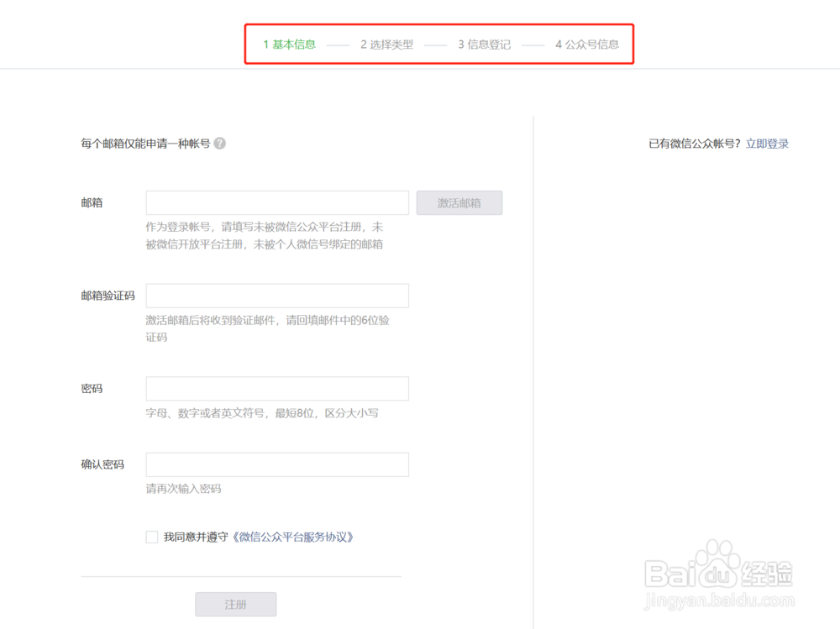Click the 邮箱 field label
The image size is (840, 629).
point(92,202)
